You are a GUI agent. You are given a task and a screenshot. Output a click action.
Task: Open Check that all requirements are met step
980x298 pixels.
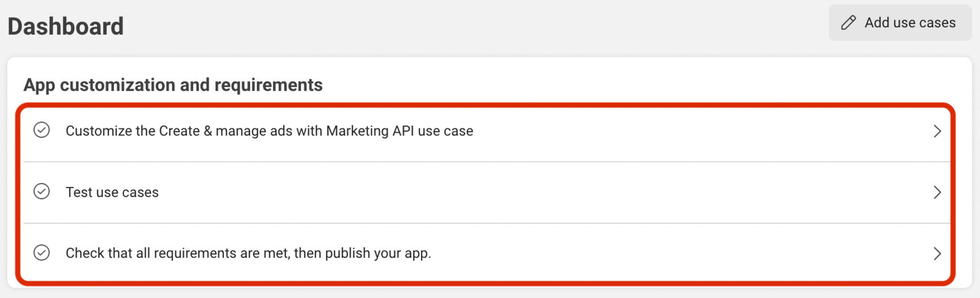(248, 253)
